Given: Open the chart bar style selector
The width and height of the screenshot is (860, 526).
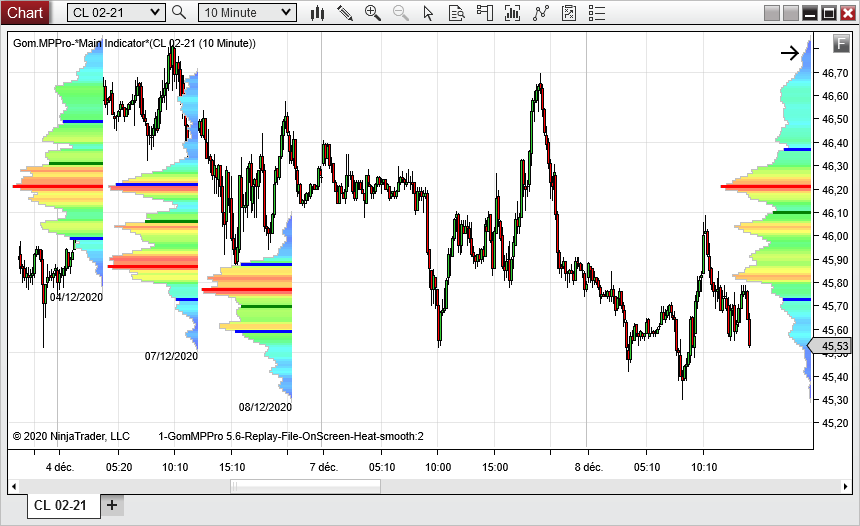Looking at the screenshot, I should coord(318,13).
